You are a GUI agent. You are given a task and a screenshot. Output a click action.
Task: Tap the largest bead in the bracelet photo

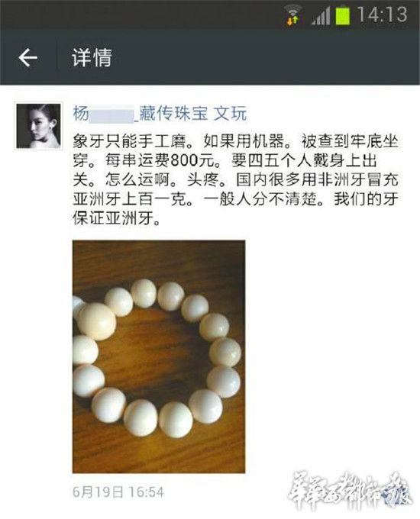(97, 321)
